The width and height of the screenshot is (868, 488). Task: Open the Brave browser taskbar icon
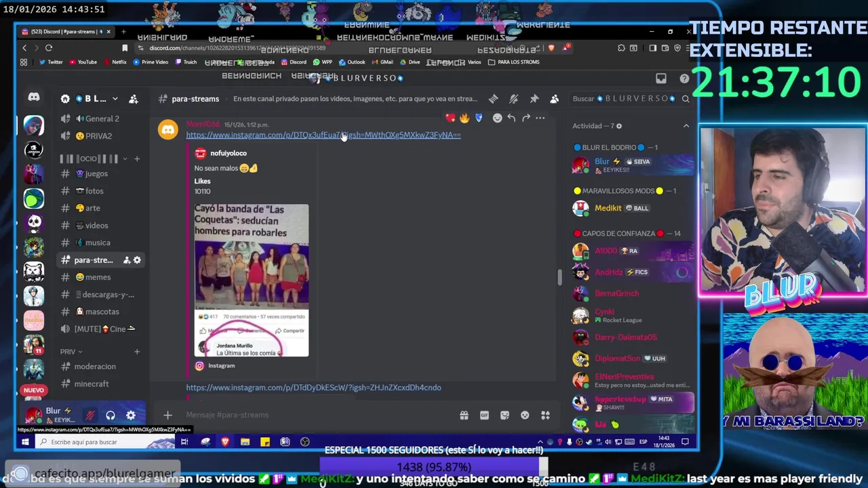225,442
